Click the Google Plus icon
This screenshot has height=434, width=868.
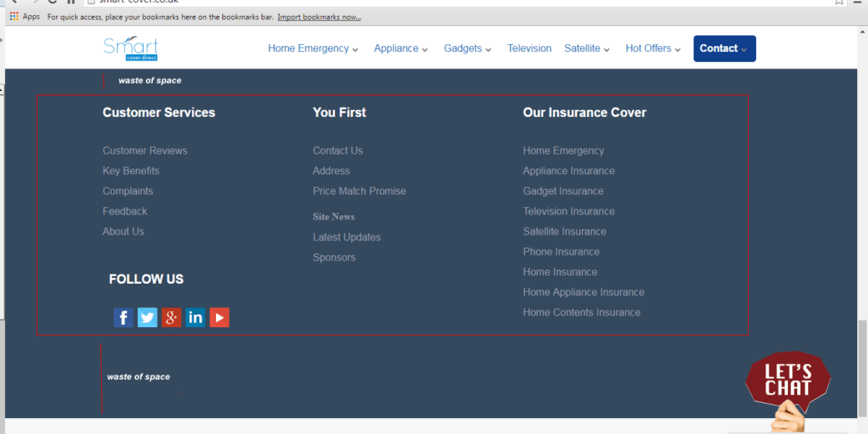pyautogui.click(x=171, y=317)
